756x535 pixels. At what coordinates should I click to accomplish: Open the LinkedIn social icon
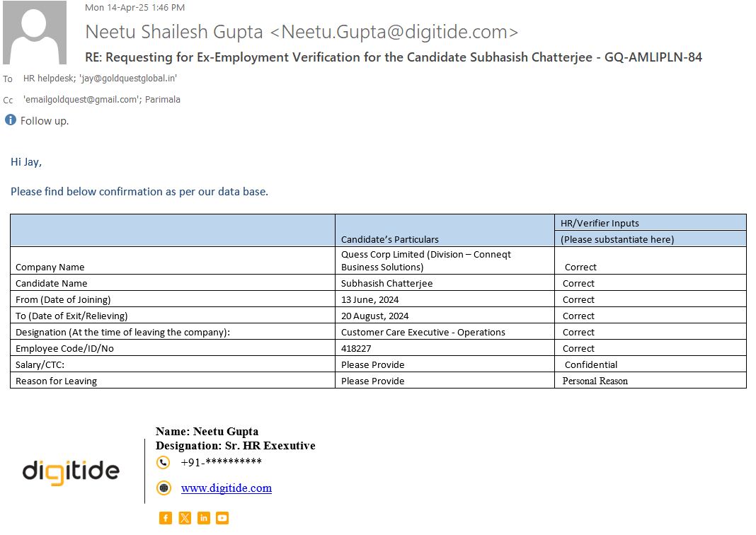tap(204, 518)
